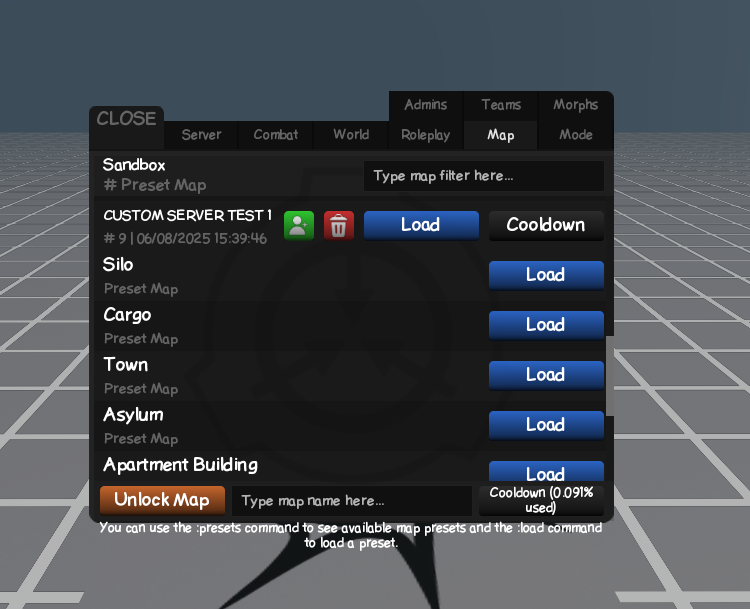Show the Morphs tab
The image size is (750, 609).
(576, 105)
